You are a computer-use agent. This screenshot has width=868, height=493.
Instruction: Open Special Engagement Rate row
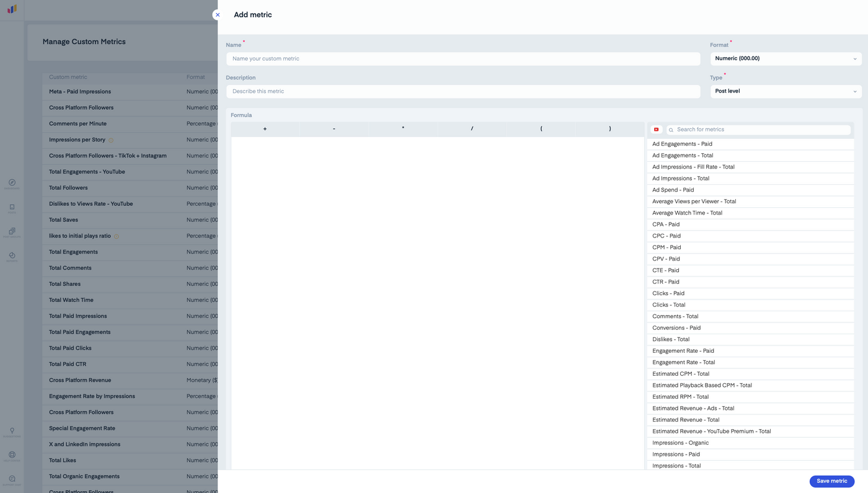tap(130, 429)
